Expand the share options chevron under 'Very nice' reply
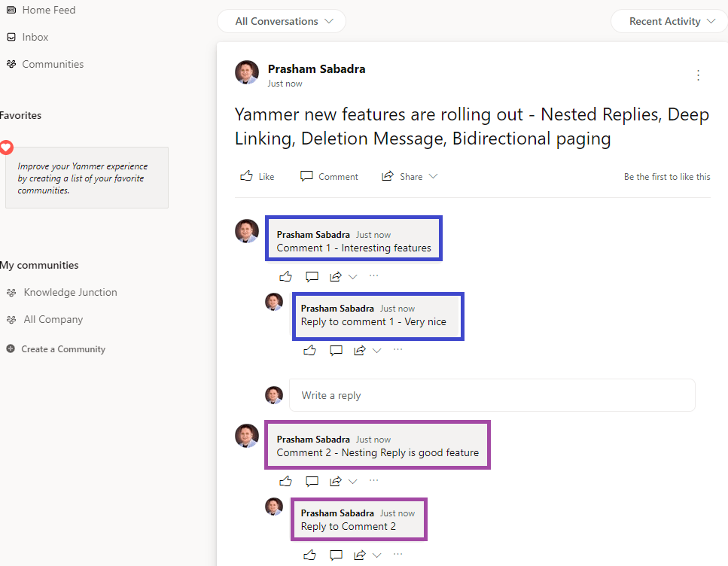This screenshot has height=566, width=728. click(377, 349)
